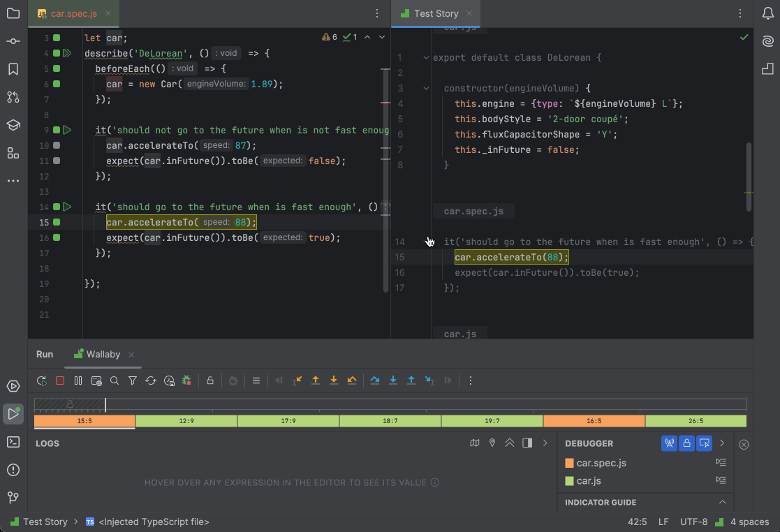
Task: Open the filter icon in Wallaby toolbar
Action: point(133,380)
